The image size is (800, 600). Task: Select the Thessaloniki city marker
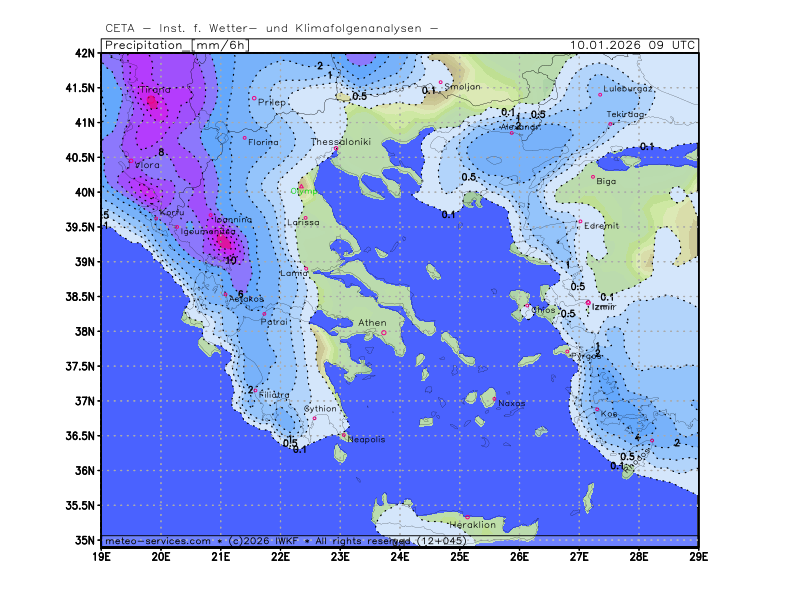(x=336, y=149)
